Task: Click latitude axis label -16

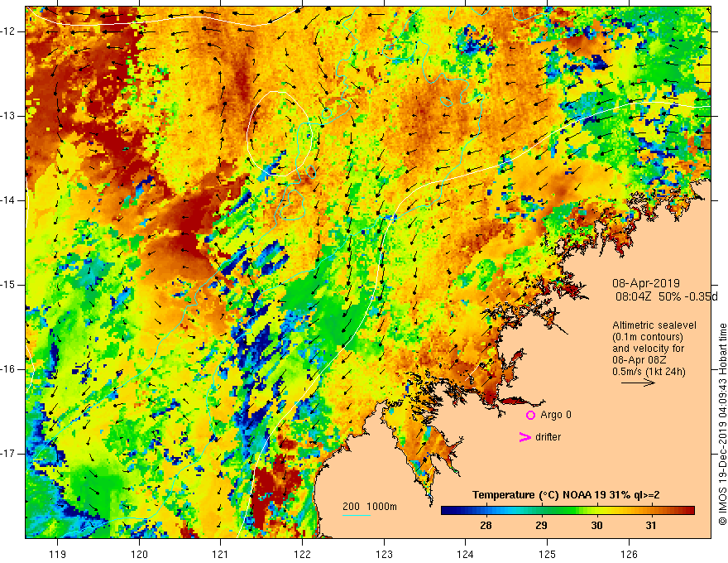Action: point(8,369)
